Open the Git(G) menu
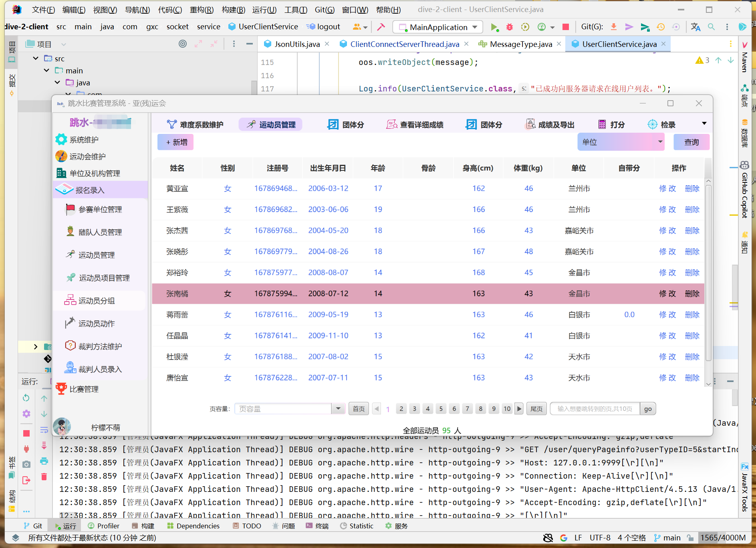This screenshot has width=756, height=548. (325, 10)
